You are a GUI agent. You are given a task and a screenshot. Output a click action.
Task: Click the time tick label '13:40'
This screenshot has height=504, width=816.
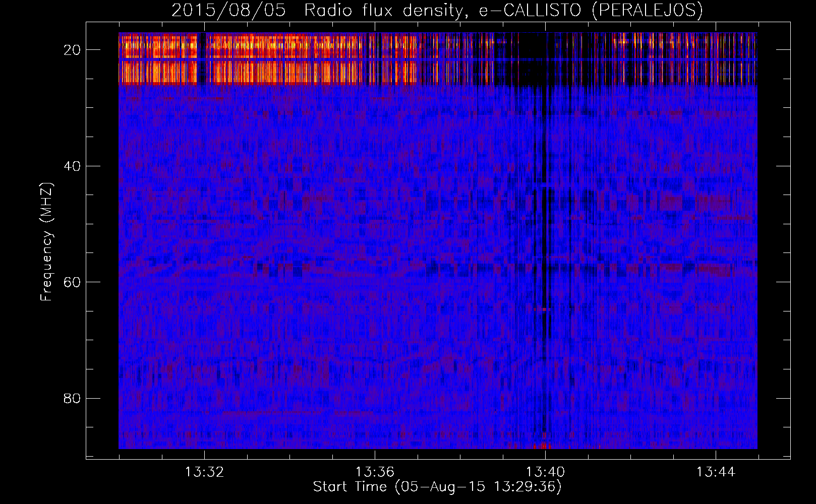click(x=545, y=472)
